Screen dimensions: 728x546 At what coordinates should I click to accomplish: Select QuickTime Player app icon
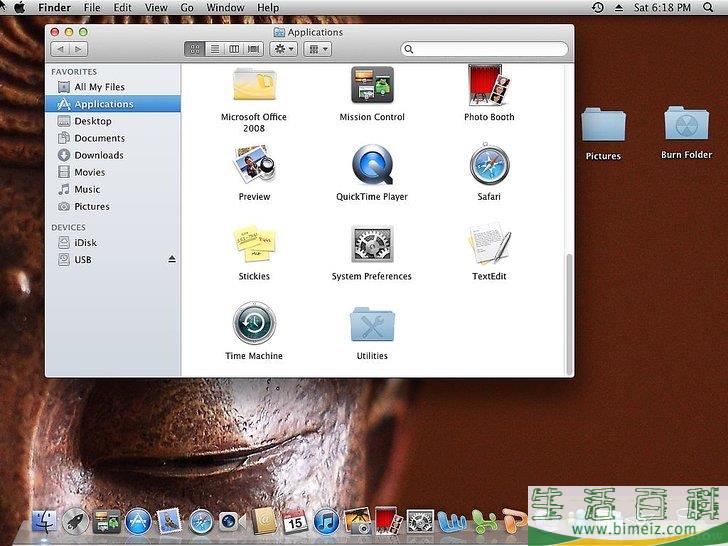372,164
